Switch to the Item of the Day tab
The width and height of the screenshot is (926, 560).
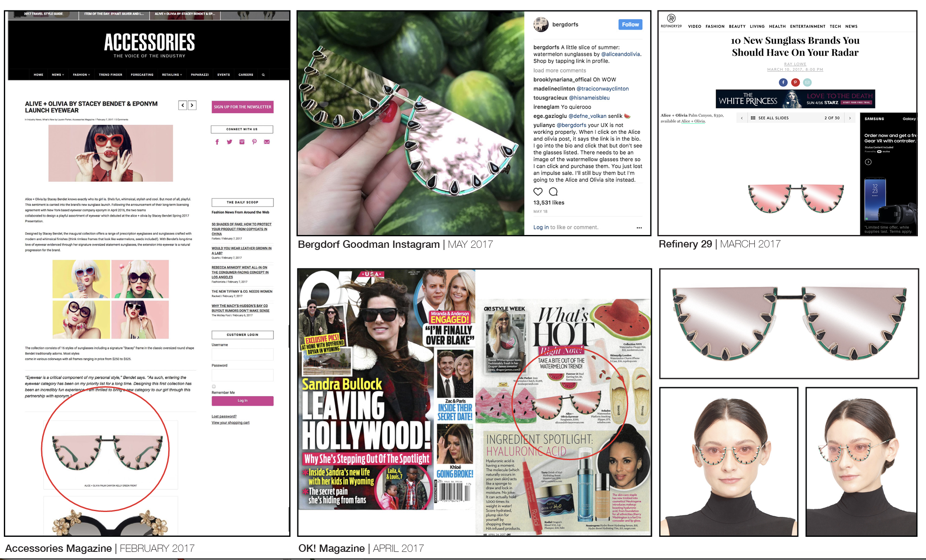114,14
